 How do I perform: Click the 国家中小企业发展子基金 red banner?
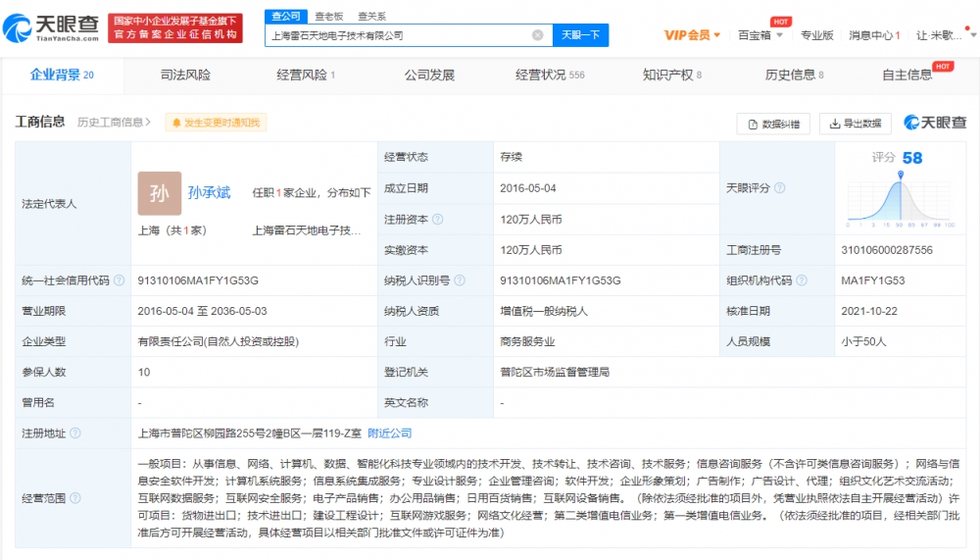click(x=175, y=28)
